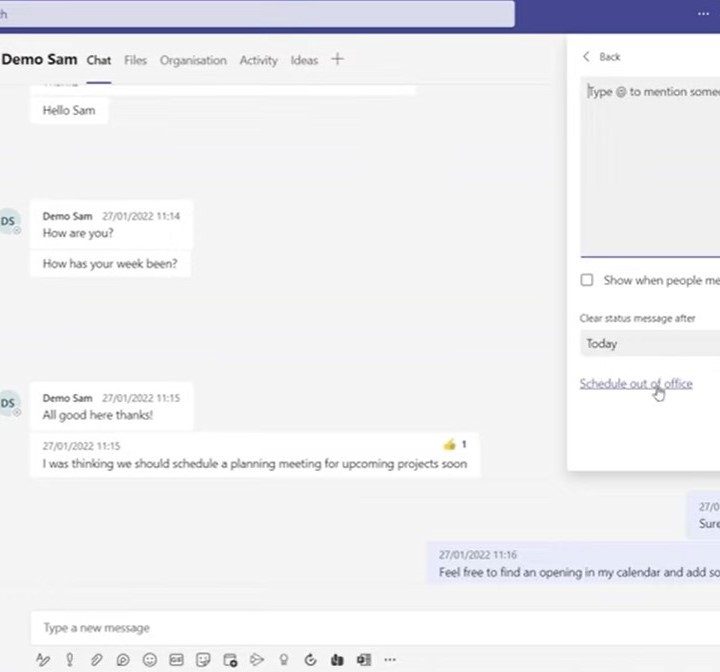Open the Format text options

[x=43, y=660]
